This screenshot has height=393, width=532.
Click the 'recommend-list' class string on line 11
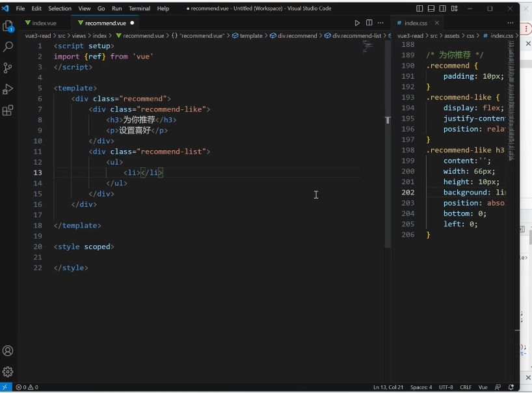point(171,152)
